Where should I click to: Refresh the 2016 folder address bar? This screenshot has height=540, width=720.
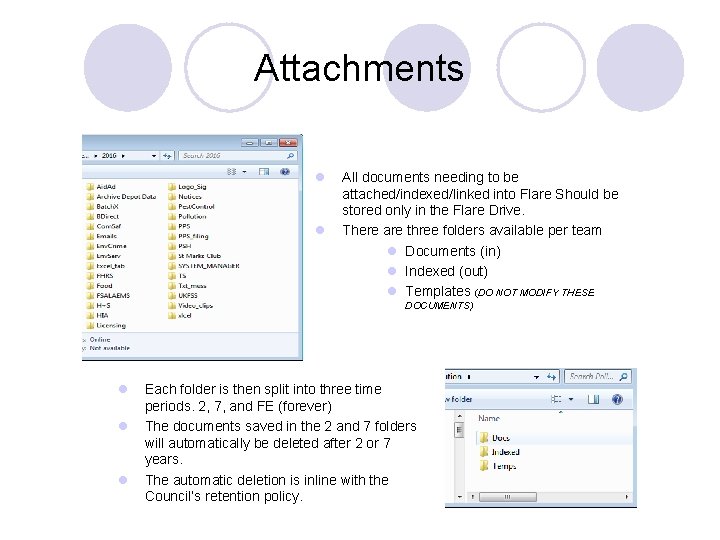tap(167, 156)
